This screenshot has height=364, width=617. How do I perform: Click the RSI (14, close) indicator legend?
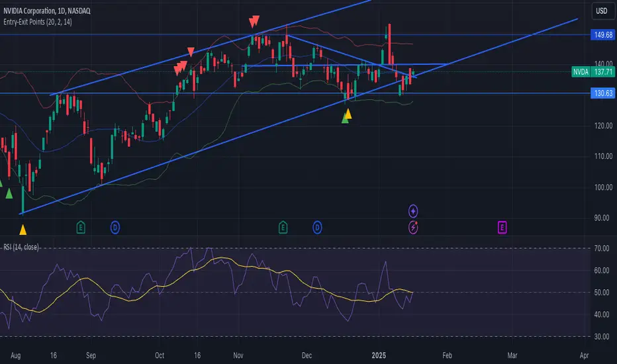[x=21, y=247]
